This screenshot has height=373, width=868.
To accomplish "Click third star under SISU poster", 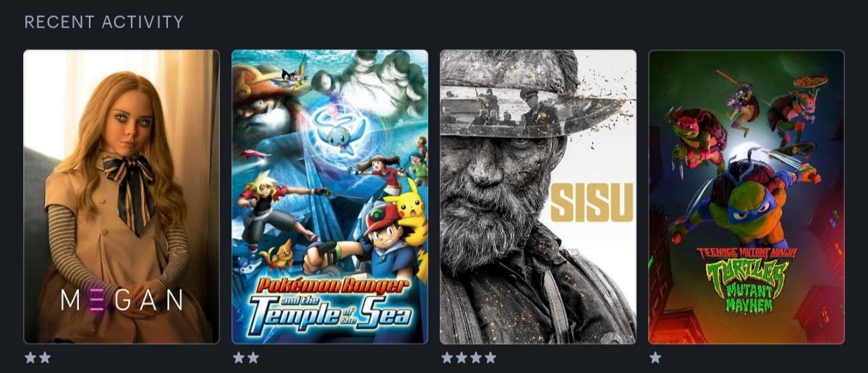I will pos(476,357).
